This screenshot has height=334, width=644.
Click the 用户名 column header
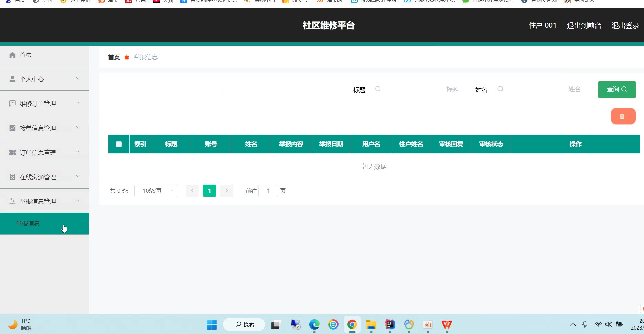(371, 144)
